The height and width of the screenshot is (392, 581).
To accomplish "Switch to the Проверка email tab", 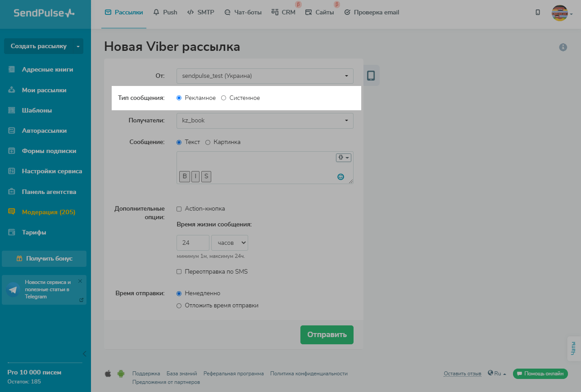I will [372, 13].
